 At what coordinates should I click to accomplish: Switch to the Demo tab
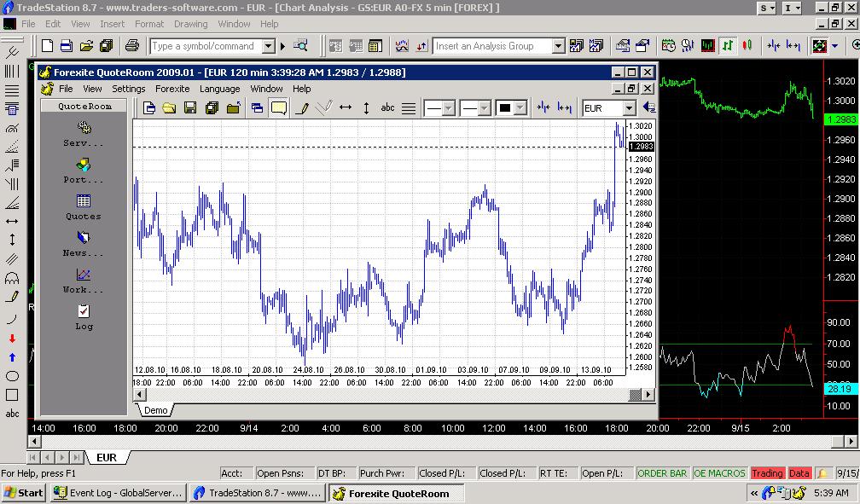pos(155,410)
